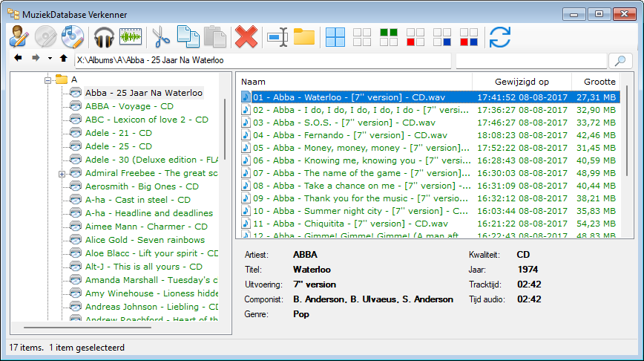
Task: Select Adele - 21 - CD album
Action: [118, 133]
